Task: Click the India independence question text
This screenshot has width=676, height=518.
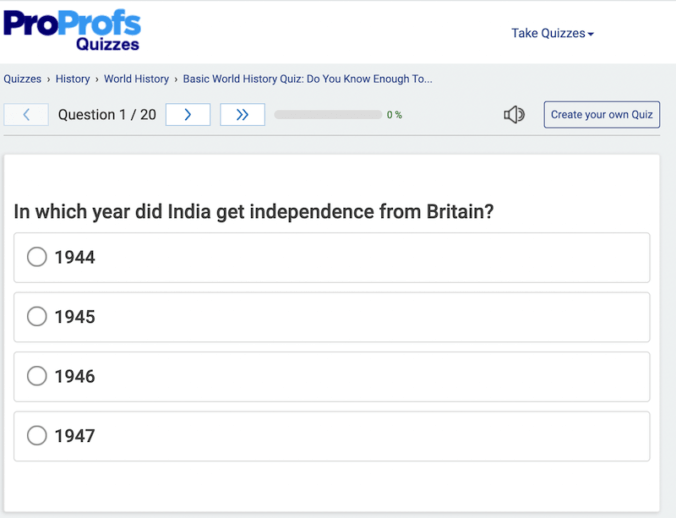Action: (x=254, y=212)
